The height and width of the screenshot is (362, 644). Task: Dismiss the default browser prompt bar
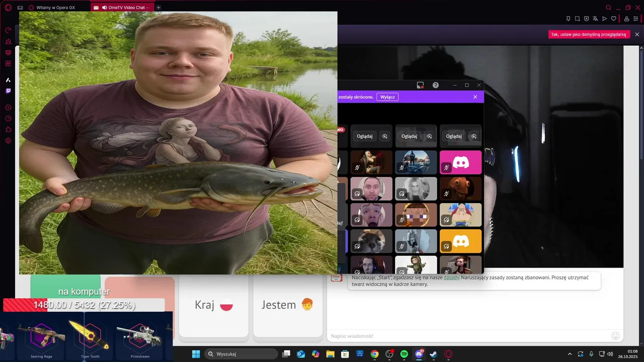[637, 34]
